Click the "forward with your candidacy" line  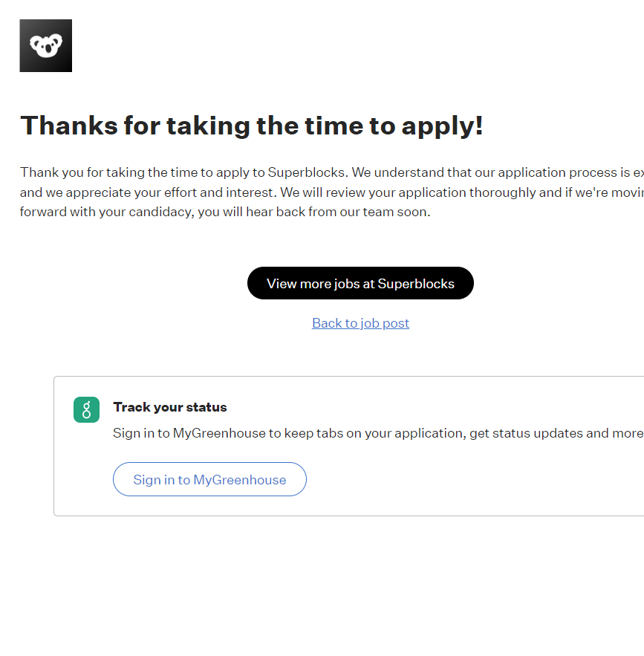click(111, 212)
